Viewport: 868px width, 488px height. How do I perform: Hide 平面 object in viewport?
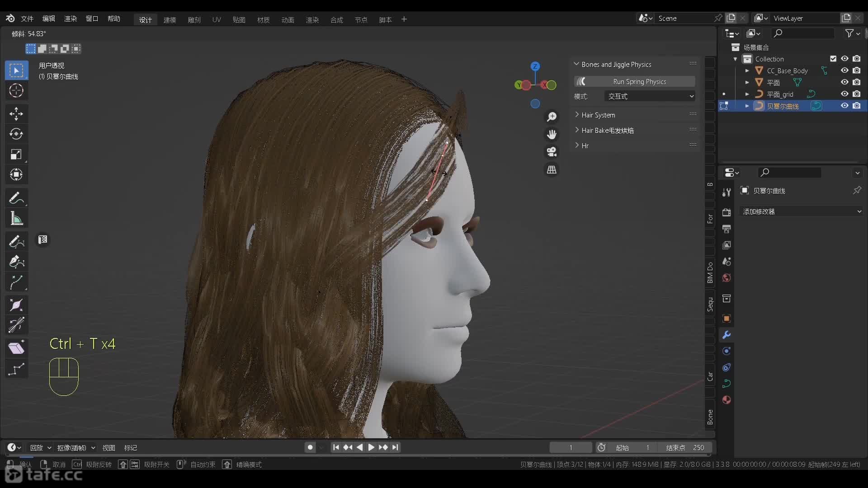(844, 82)
